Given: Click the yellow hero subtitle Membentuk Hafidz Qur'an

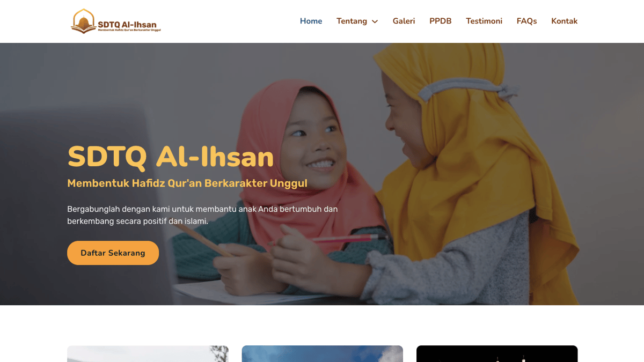Looking at the screenshot, I should pos(187,183).
